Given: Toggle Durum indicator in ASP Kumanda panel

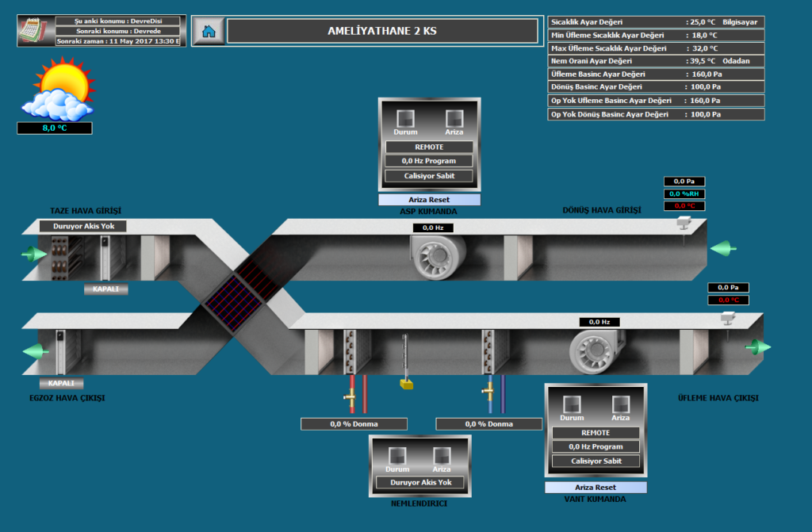Looking at the screenshot, I should pos(405,117).
